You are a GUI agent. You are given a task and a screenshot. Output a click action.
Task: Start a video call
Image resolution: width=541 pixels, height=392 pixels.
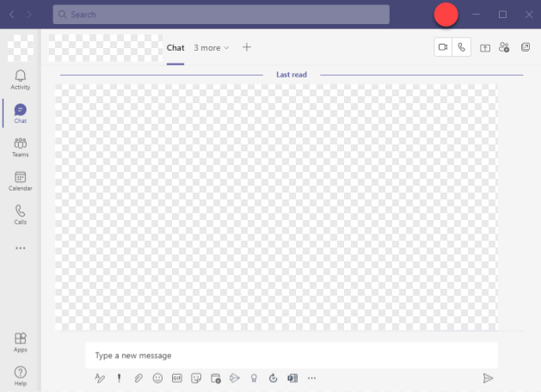[443, 47]
